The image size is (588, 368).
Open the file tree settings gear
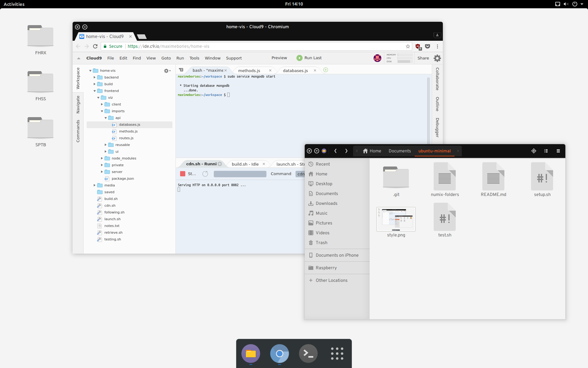pyautogui.click(x=167, y=71)
